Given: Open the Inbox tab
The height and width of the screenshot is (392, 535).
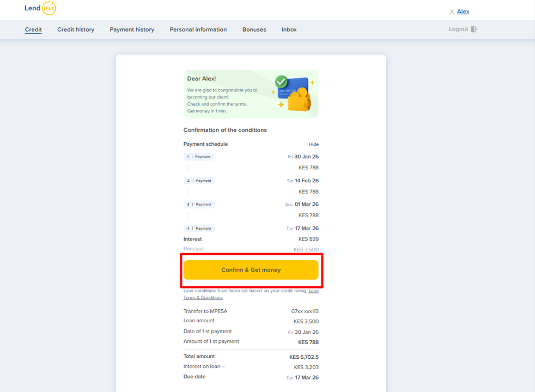Looking at the screenshot, I should click(289, 29).
